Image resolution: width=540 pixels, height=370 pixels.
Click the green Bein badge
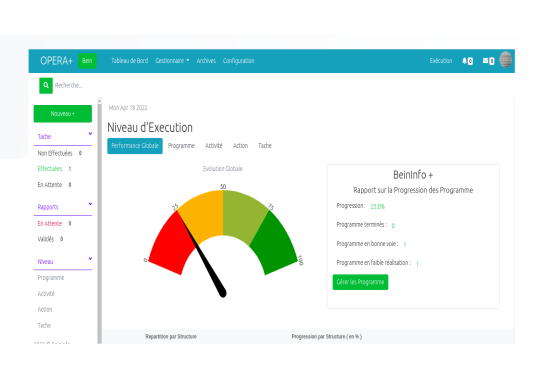(x=87, y=61)
